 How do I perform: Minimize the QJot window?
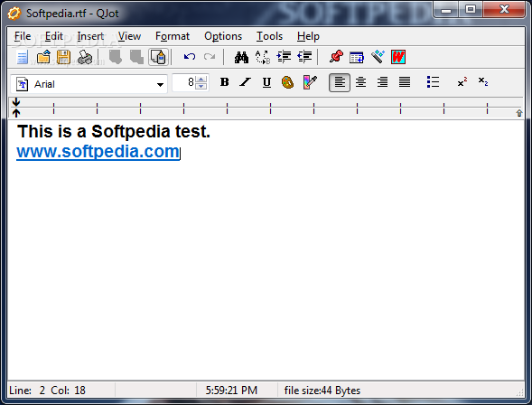[446, 10]
